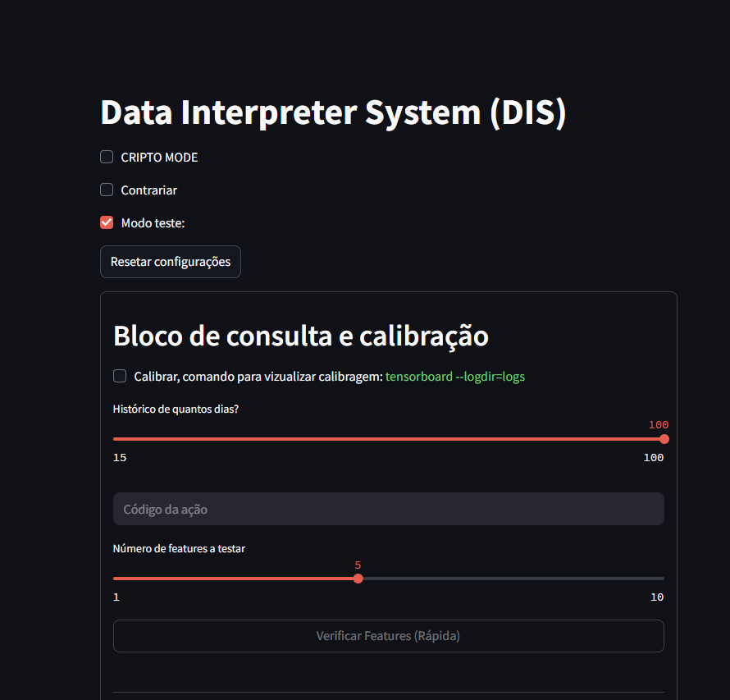The width and height of the screenshot is (730, 700).
Task: Click the Número de features slider handle
Action: tap(358, 579)
